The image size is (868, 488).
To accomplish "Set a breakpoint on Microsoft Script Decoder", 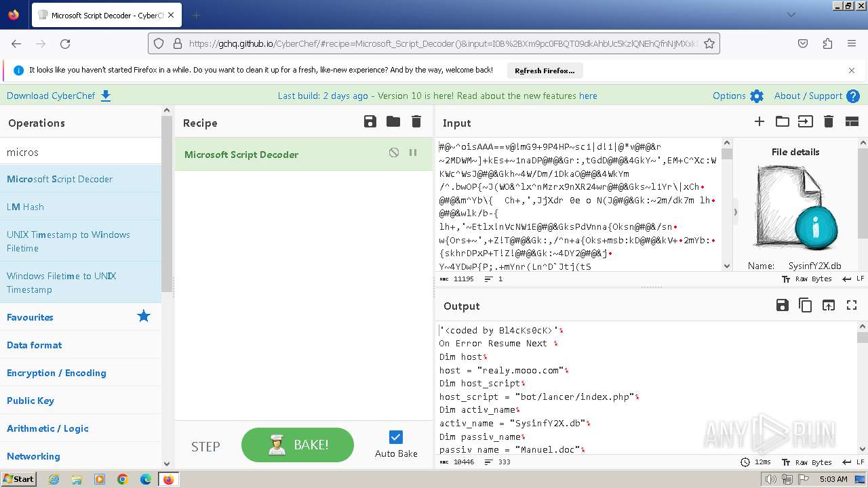I will [x=413, y=153].
